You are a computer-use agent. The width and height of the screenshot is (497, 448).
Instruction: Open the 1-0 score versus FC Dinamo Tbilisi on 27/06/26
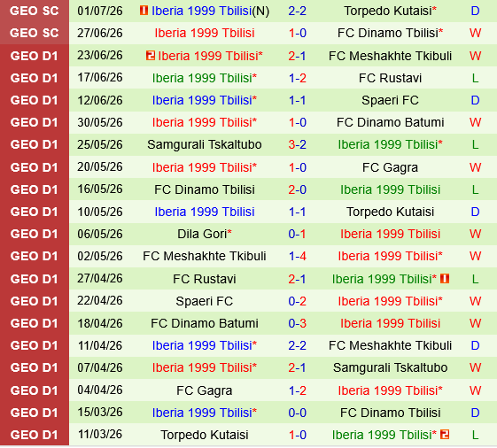[297, 33]
